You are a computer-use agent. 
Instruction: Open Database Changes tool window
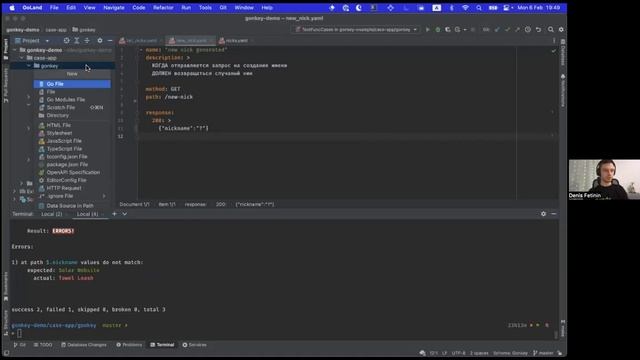pos(84,345)
